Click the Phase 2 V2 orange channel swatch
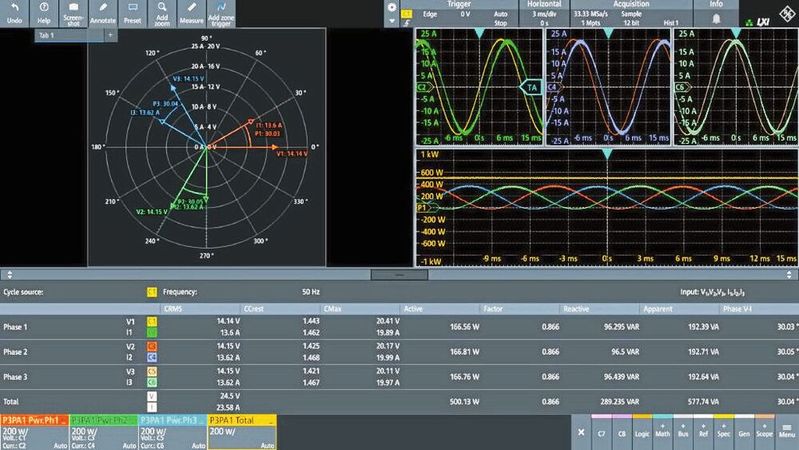Viewport: 799px width, 450px height. pos(151,347)
